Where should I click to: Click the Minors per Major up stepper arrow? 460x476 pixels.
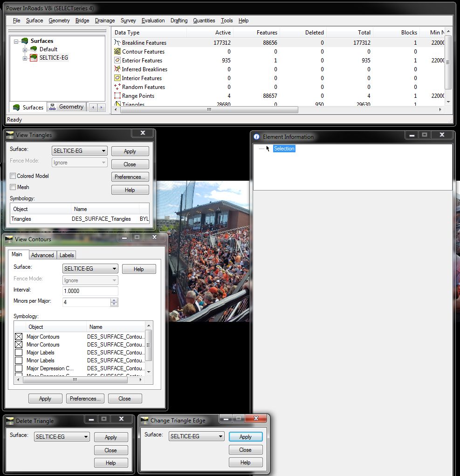(114, 300)
